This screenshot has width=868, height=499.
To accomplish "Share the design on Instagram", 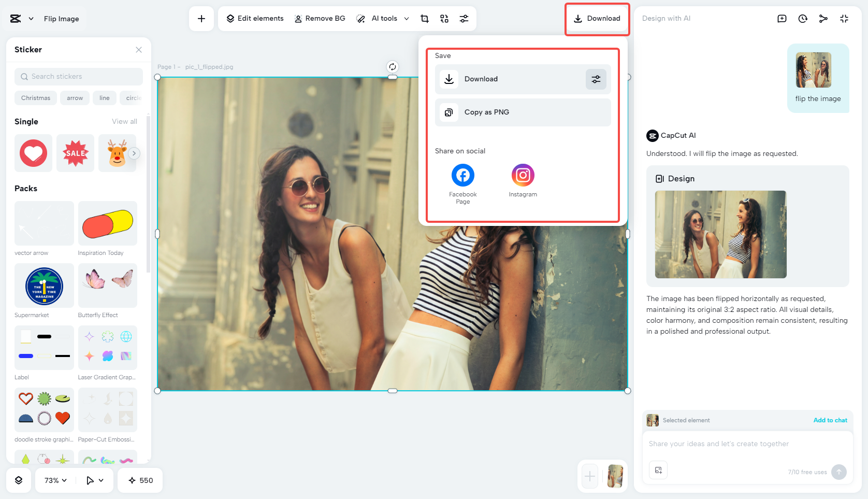I will pyautogui.click(x=523, y=175).
